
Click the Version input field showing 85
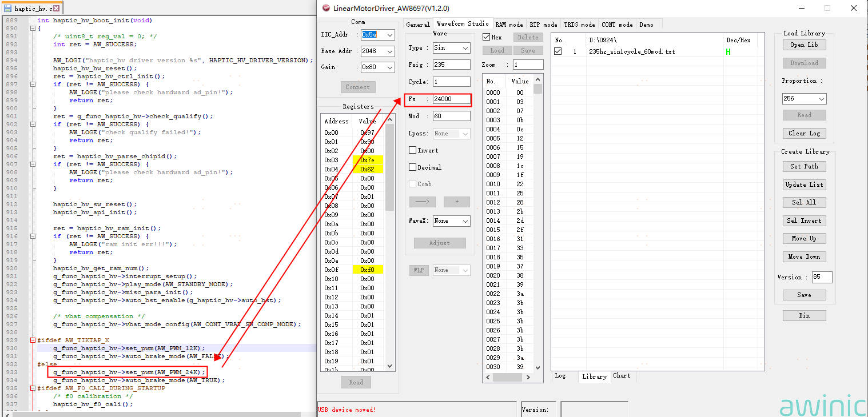click(822, 277)
